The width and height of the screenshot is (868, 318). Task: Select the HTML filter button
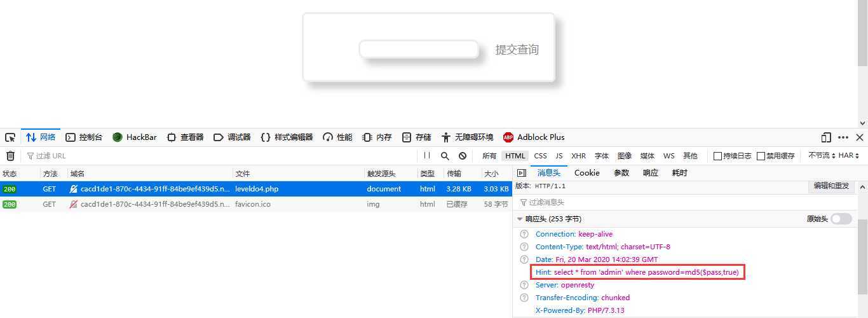(x=515, y=156)
